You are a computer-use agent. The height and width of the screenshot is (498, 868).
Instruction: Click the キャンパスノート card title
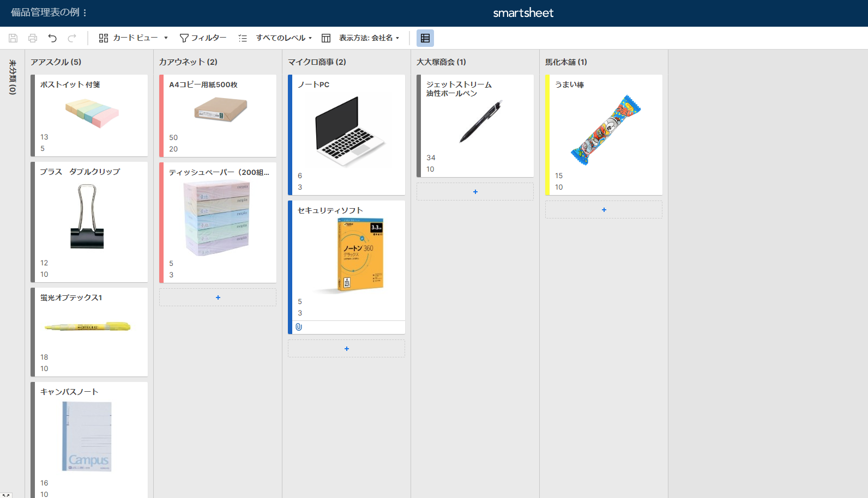click(x=69, y=392)
